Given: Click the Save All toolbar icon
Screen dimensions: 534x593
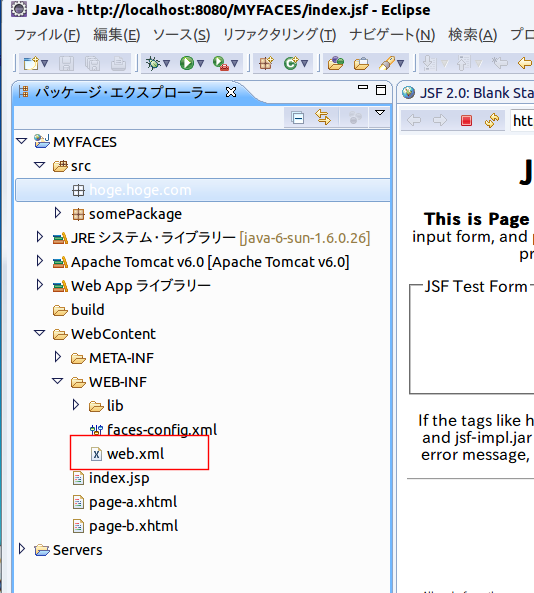Looking at the screenshot, I should (92, 63).
